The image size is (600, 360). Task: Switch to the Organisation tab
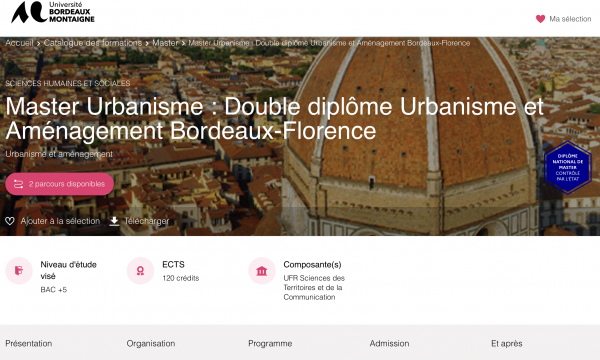coord(151,344)
